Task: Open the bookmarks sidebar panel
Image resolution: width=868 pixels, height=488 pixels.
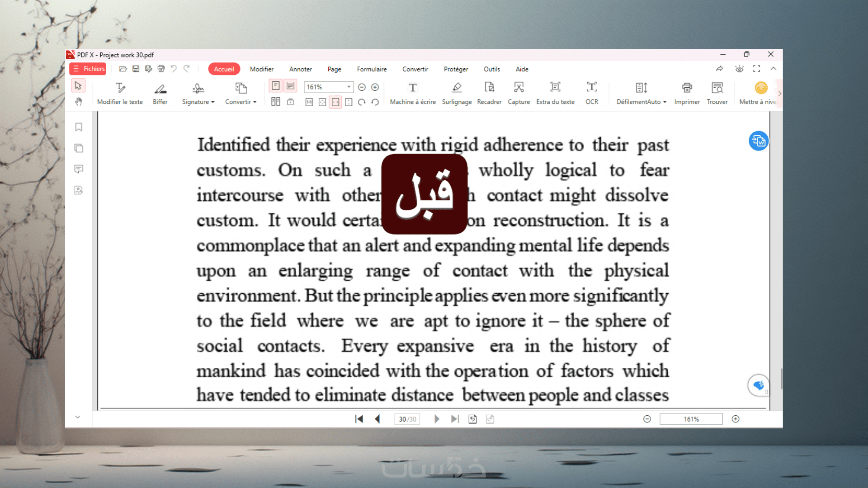Action: (x=79, y=127)
